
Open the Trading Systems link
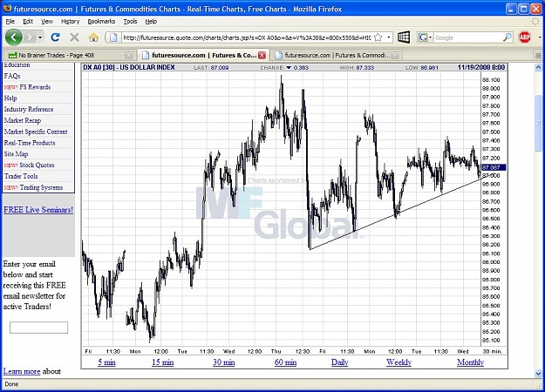41,187
